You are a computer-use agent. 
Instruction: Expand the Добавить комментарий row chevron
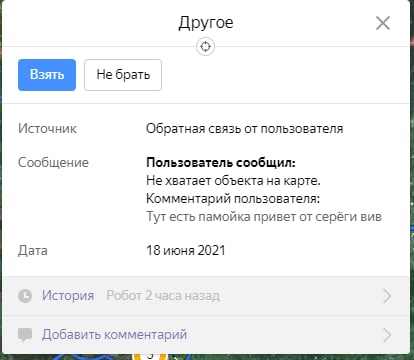(x=387, y=335)
